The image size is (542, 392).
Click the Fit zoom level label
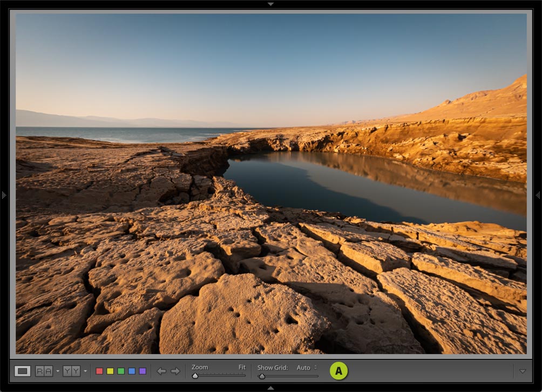tap(242, 367)
